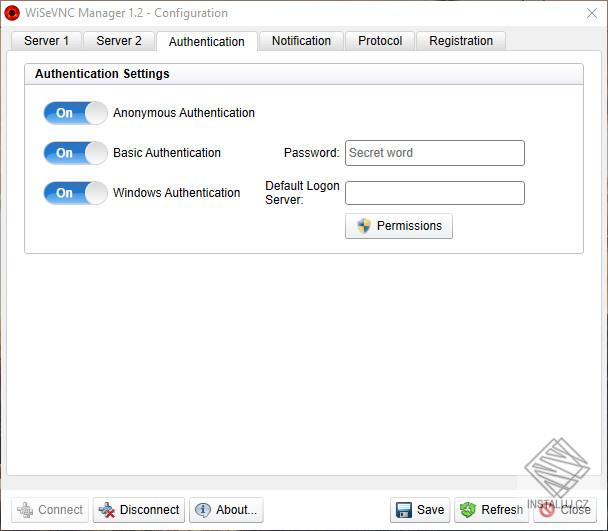Open the Protocol tab
This screenshot has height=531, width=608.
[380, 41]
